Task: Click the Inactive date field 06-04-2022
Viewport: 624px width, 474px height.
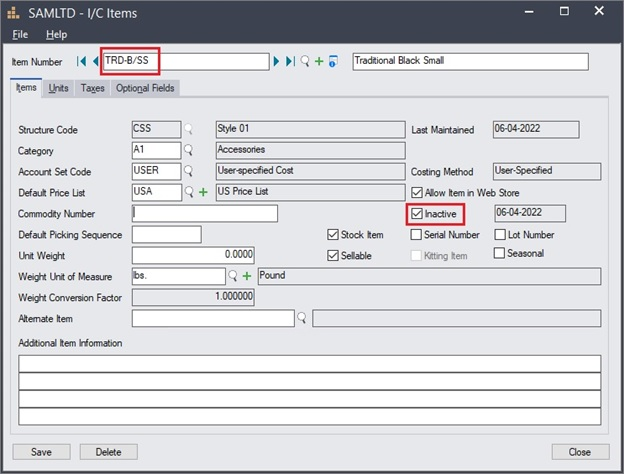Action: 530,213
